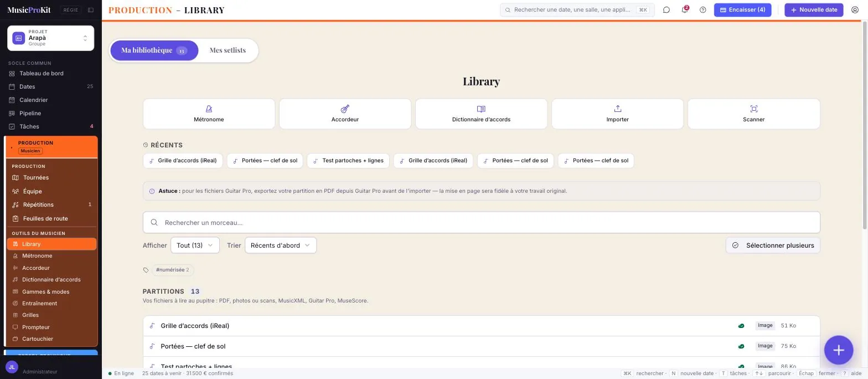868x379 pixels.
Task: Open Répétitions in sidebar
Action: tap(51, 204)
